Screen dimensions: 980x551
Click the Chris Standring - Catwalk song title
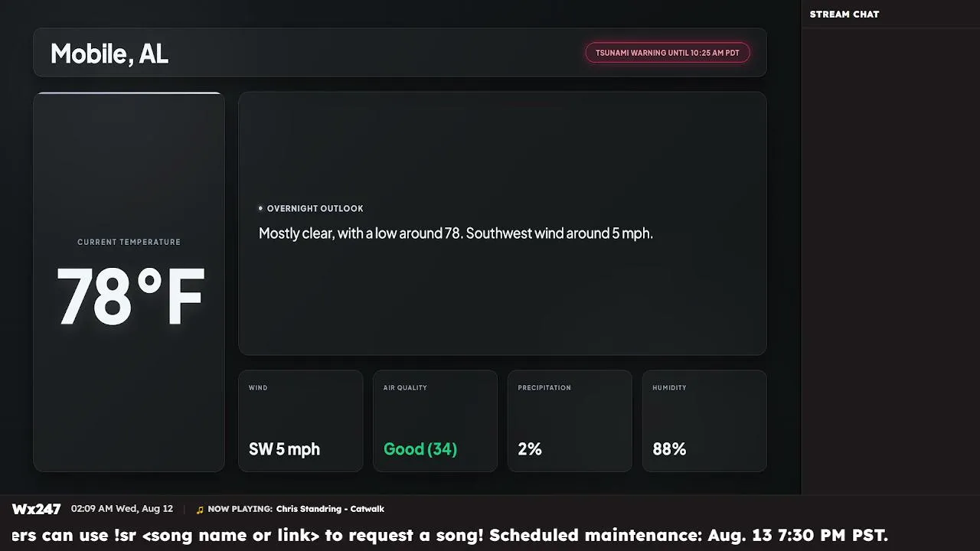[330, 509]
